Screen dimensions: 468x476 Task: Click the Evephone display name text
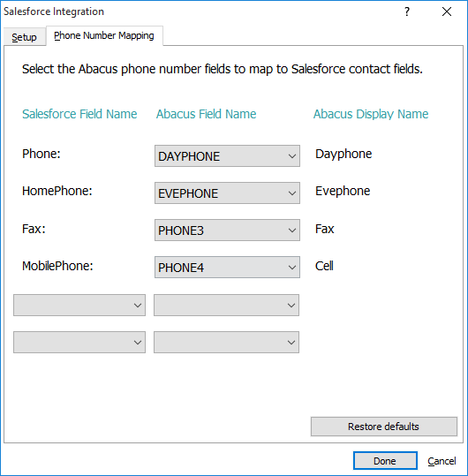tap(343, 191)
